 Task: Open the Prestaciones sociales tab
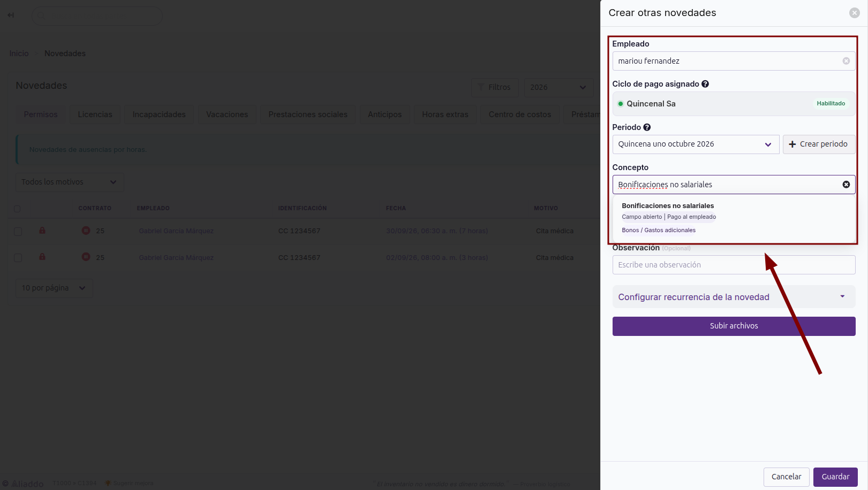pos(308,114)
